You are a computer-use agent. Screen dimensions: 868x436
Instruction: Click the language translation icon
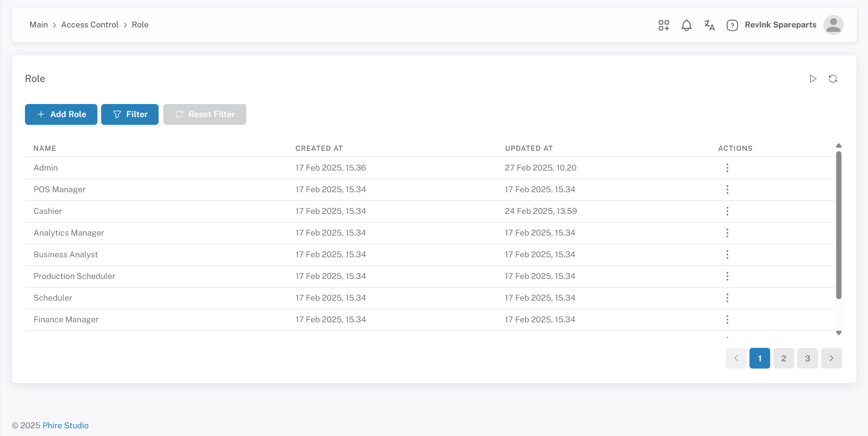tap(709, 25)
